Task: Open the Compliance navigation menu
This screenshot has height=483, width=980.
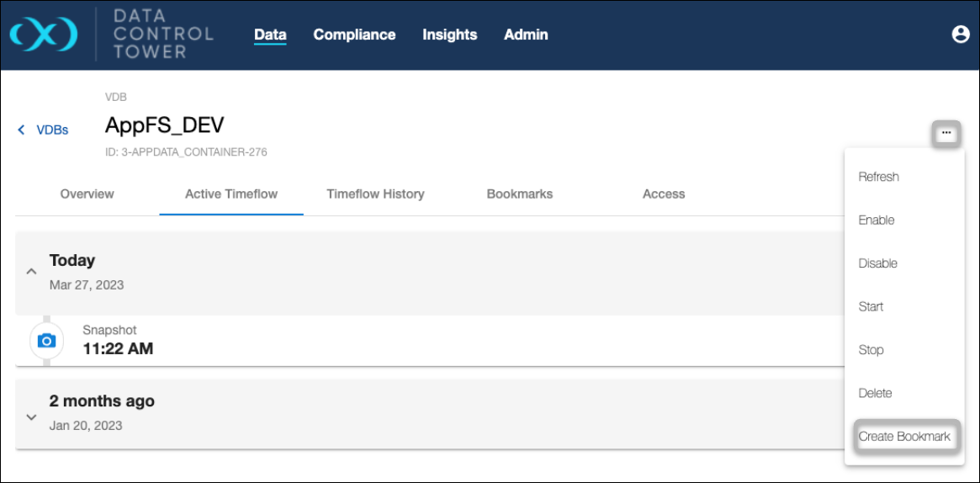Action: [x=354, y=35]
